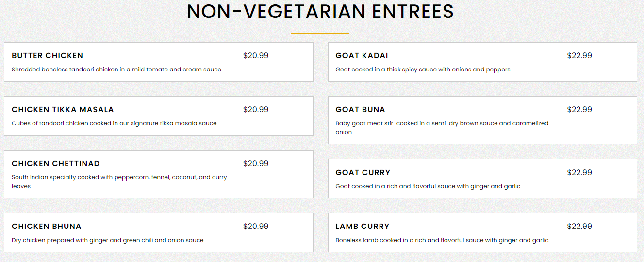Screen dimensions: 644x262
Task: Select the Chicken Tikka Masala title
Action: pyautogui.click(x=63, y=110)
